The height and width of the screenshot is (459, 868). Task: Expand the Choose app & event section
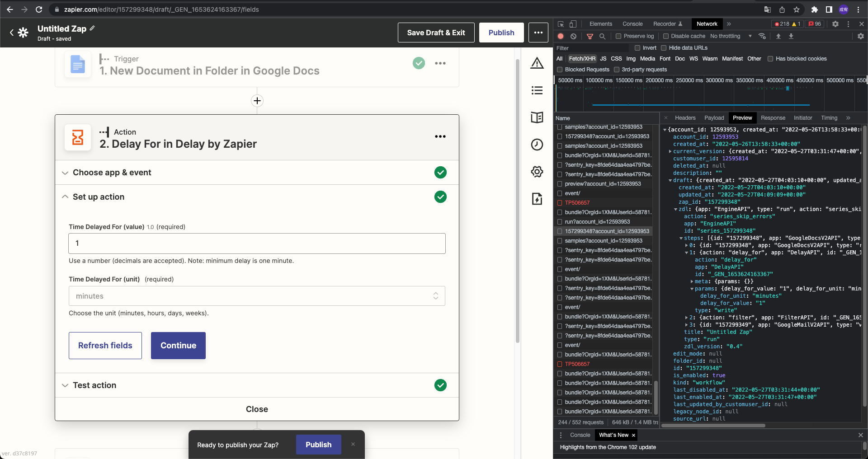tap(257, 173)
